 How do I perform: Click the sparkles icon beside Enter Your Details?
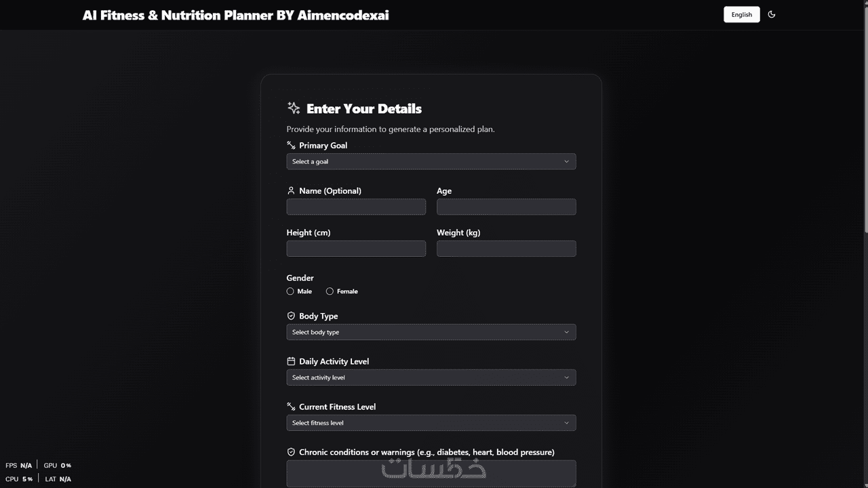[294, 108]
